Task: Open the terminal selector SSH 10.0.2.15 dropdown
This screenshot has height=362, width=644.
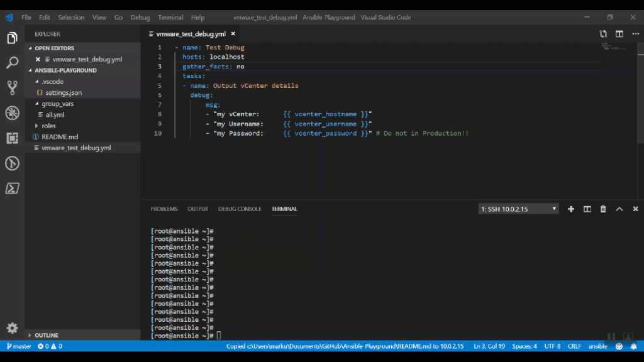Action: click(519, 209)
